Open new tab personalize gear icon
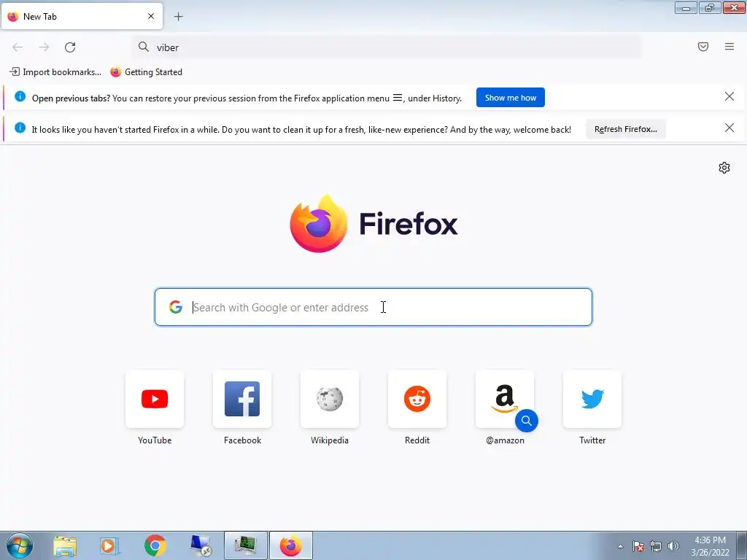The image size is (747, 560). click(x=724, y=168)
